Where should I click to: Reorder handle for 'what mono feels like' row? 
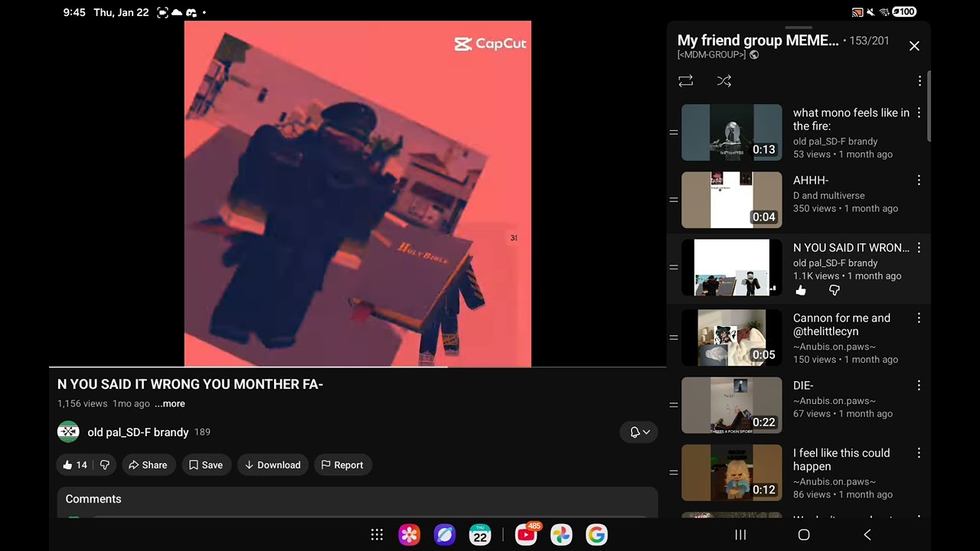[x=674, y=132]
